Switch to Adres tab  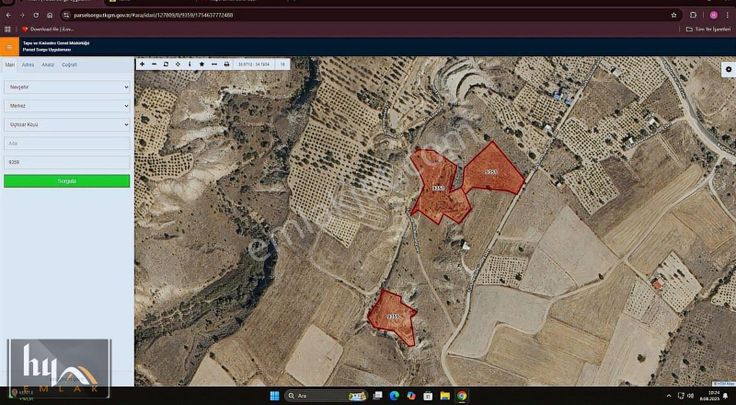(28, 65)
